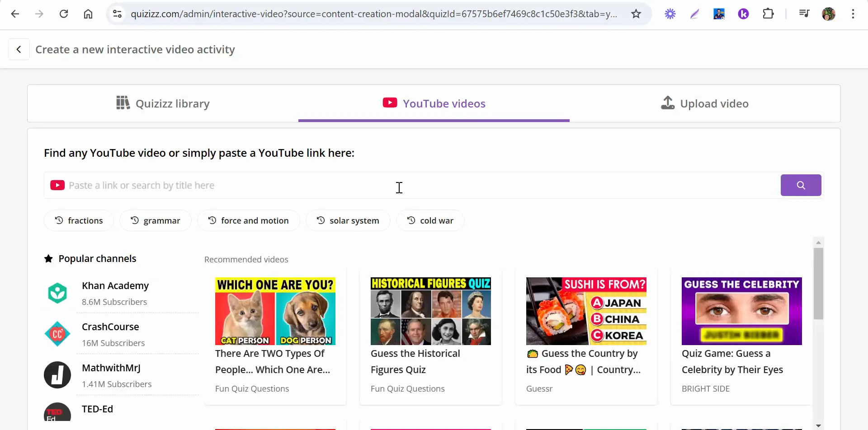
Task: Click the back chevron beside page title
Action: pos(19,49)
